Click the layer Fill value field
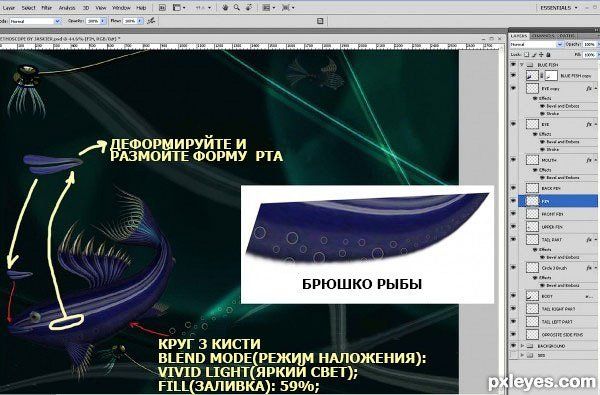Viewport: 600px width, 395px height. tap(589, 55)
